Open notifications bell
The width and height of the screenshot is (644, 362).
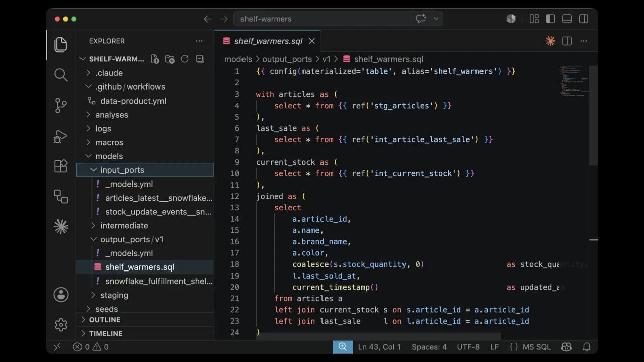(x=587, y=347)
